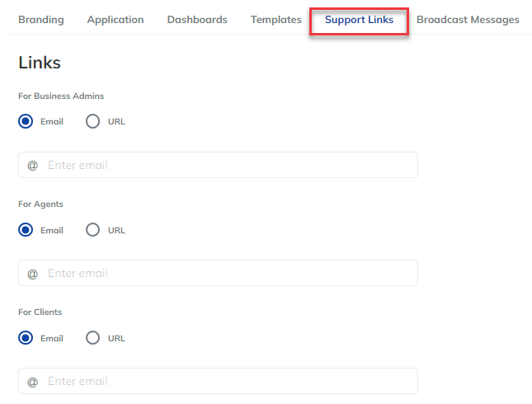
Task: Switch to Broadcast Messages tab
Action: (468, 20)
